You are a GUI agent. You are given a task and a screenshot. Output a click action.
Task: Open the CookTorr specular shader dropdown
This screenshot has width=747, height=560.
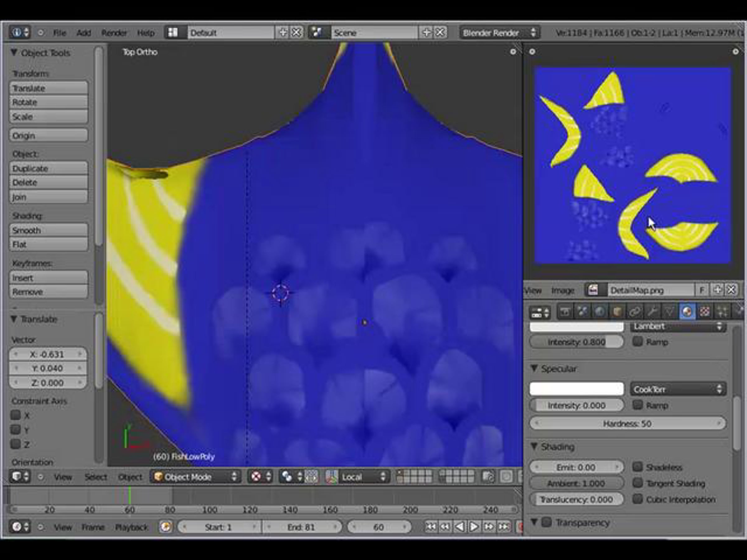678,389
